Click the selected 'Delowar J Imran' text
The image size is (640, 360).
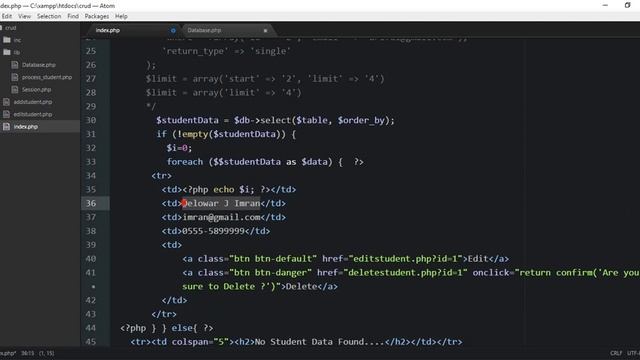(x=221, y=203)
